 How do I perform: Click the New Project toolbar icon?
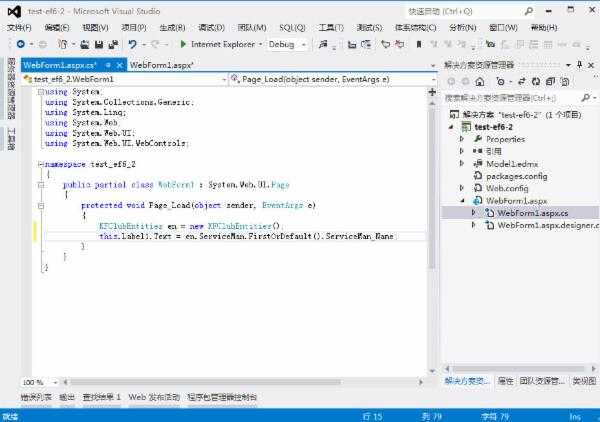[x=62, y=44]
